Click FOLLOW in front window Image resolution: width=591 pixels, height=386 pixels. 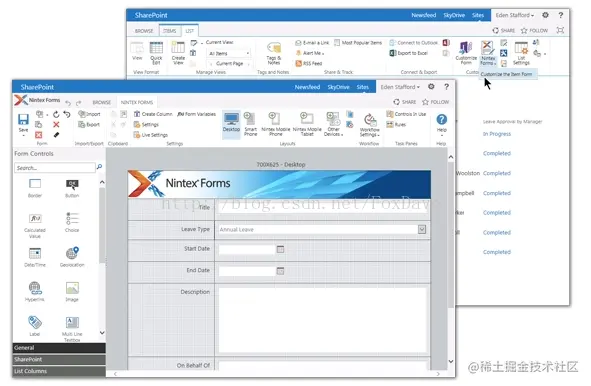point(436,102)
